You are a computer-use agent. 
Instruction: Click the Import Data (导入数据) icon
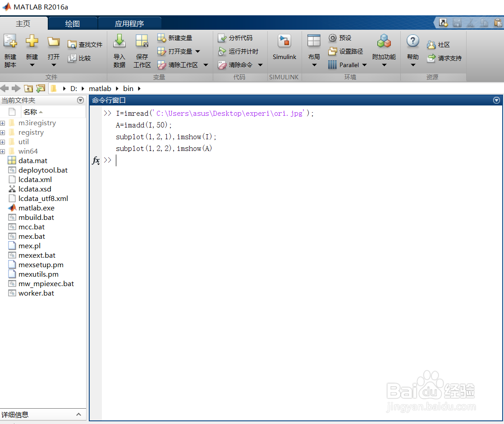pos(119,41)
